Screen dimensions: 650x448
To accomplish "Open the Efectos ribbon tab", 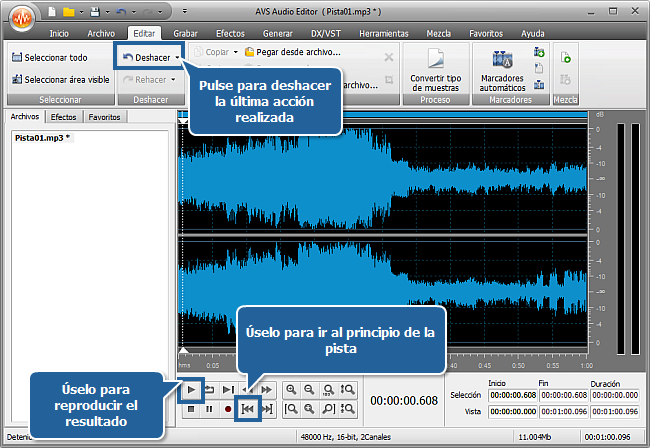I will click(230, 33).
